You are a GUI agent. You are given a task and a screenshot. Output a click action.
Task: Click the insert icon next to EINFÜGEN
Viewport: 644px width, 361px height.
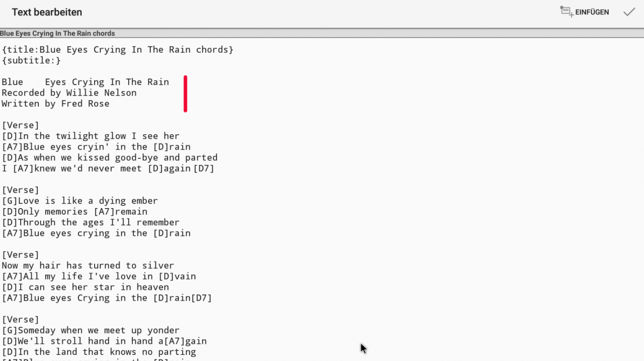pos(567,12)
